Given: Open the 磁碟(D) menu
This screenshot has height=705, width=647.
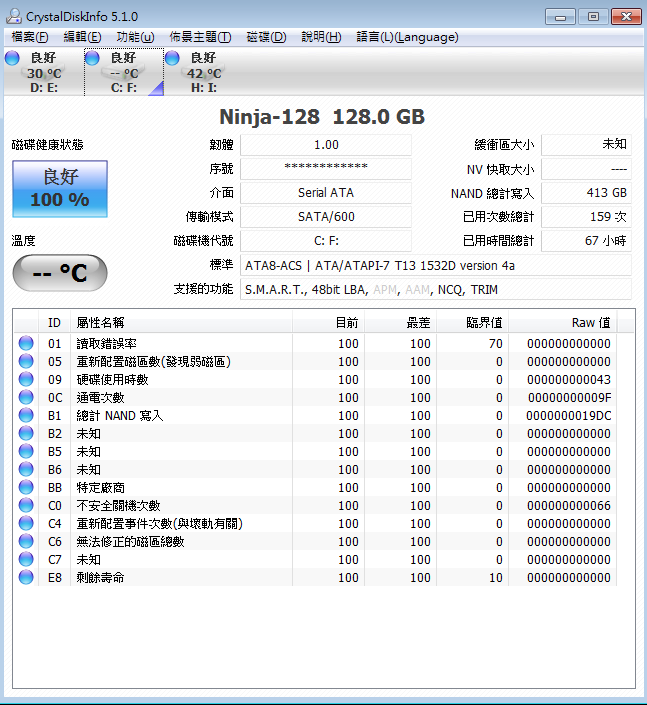Looking at the screenshot, I should (x=266, y=37).
